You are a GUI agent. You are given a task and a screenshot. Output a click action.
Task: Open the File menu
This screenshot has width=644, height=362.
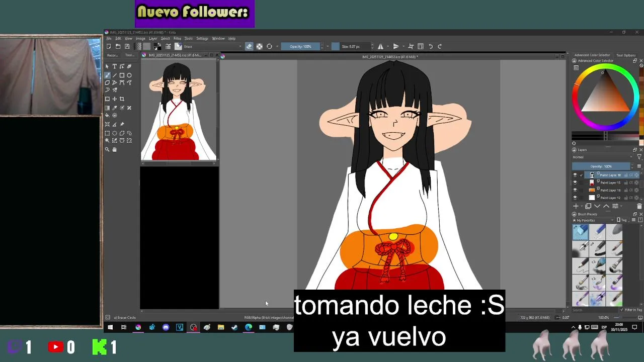[x=108, y=38]
